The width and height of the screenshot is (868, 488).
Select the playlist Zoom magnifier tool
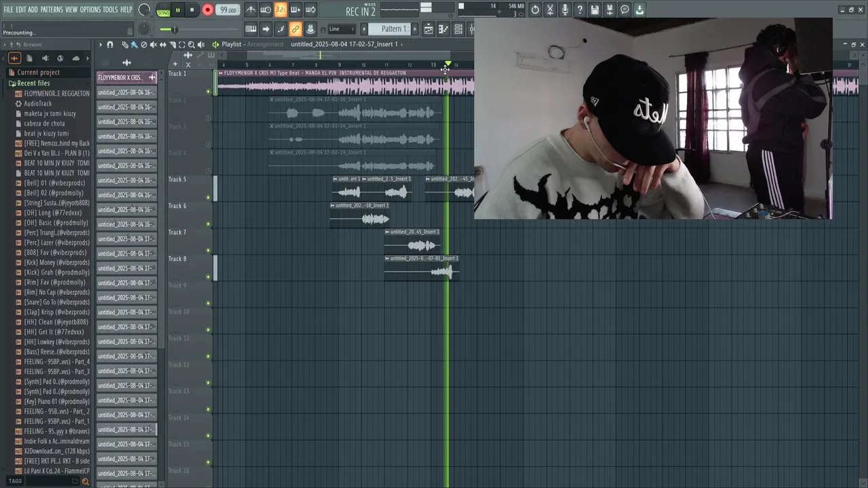pos(191,45)
